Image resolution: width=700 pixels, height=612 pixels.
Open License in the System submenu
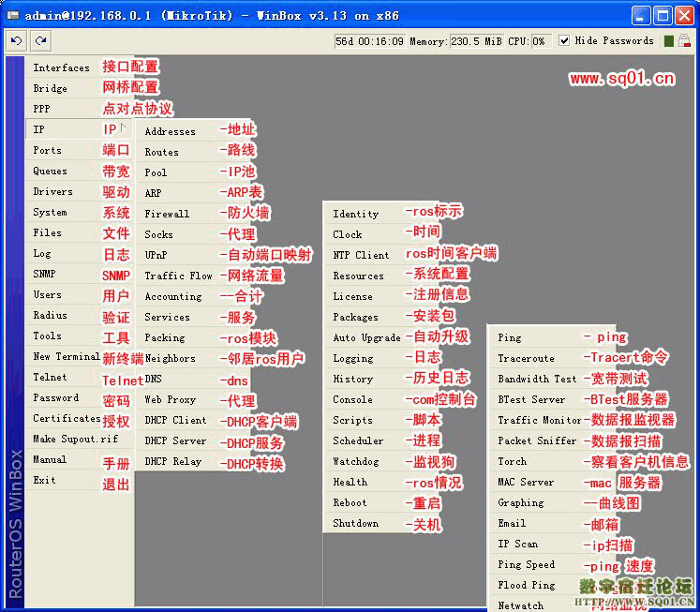tap(382, 296)
